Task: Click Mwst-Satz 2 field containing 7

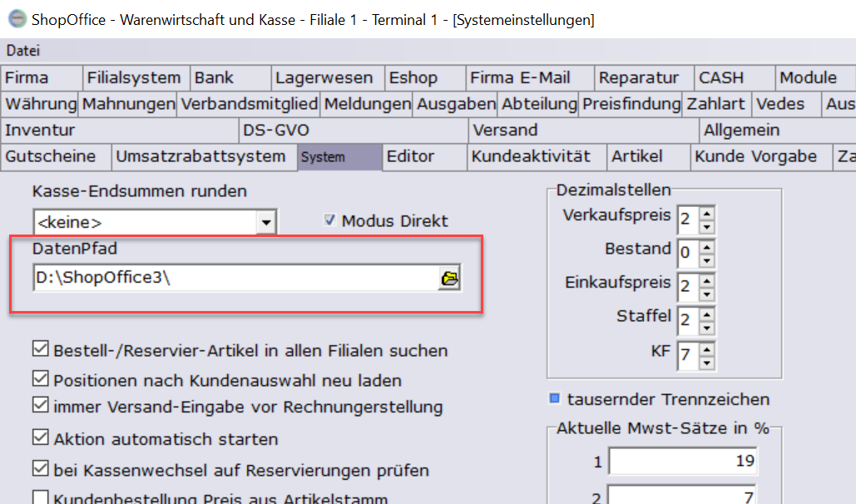Action: [683, 495]
